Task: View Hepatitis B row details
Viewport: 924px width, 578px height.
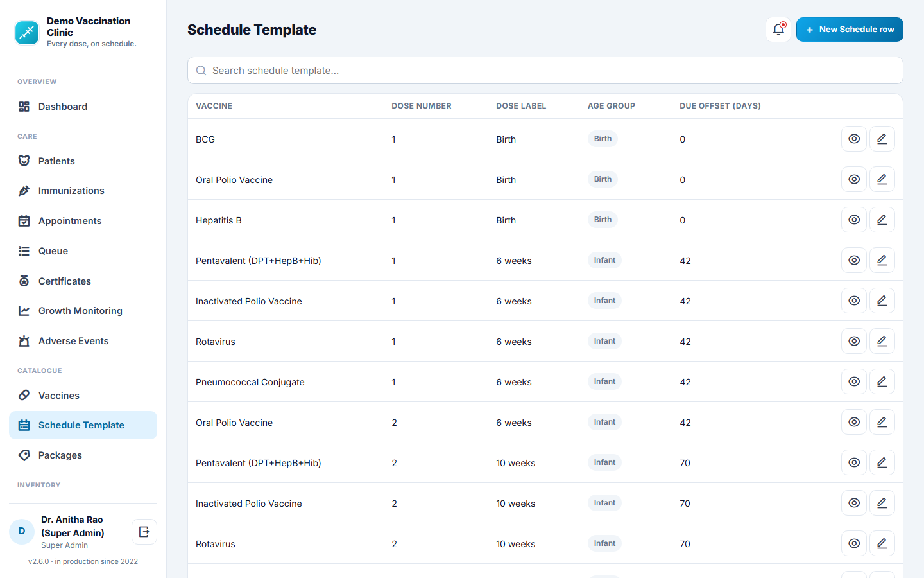Action: [x=854, y=220]
